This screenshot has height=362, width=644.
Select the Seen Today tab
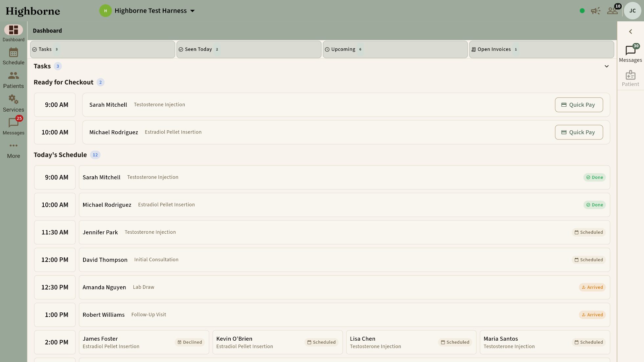coord(249,49)
